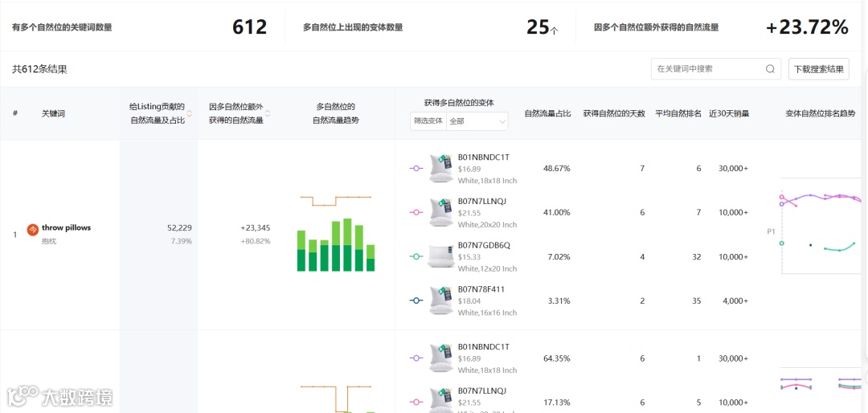
Task: Click the 自然流量占比 column header
Action: tap(547, 113)
